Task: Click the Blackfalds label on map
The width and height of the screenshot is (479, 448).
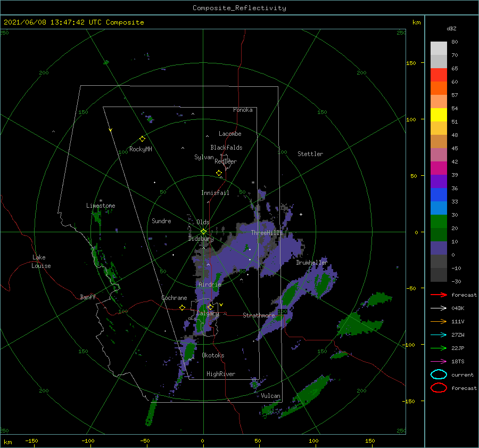Action: pyautogui.click(x=226, y=148)
